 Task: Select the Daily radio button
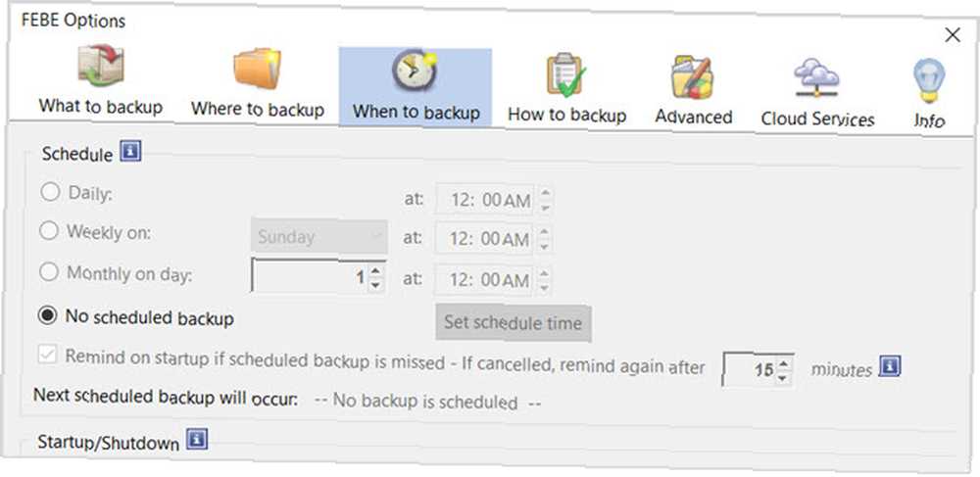(49, 192)
